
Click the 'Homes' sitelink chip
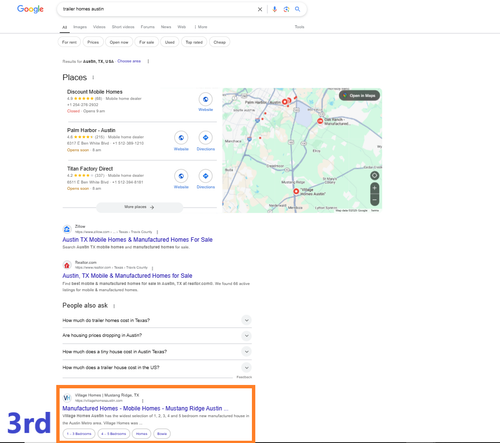coord(142,434)
